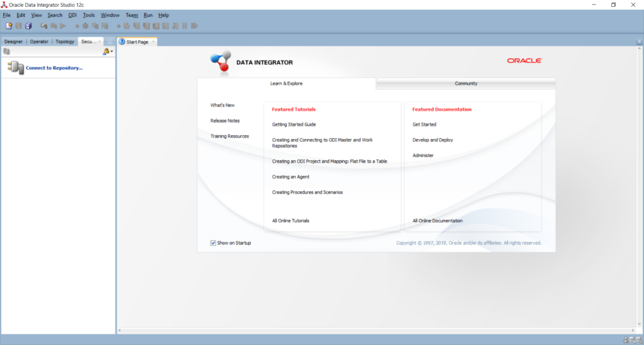Open the File menu
The width and height of the screenshot is (644, 345).
6,15
